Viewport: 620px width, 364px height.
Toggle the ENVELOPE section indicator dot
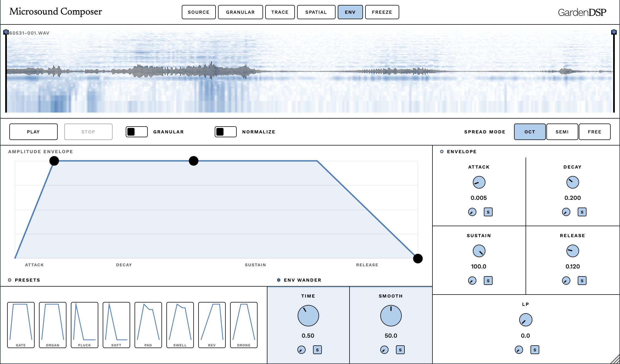point(442,152)
